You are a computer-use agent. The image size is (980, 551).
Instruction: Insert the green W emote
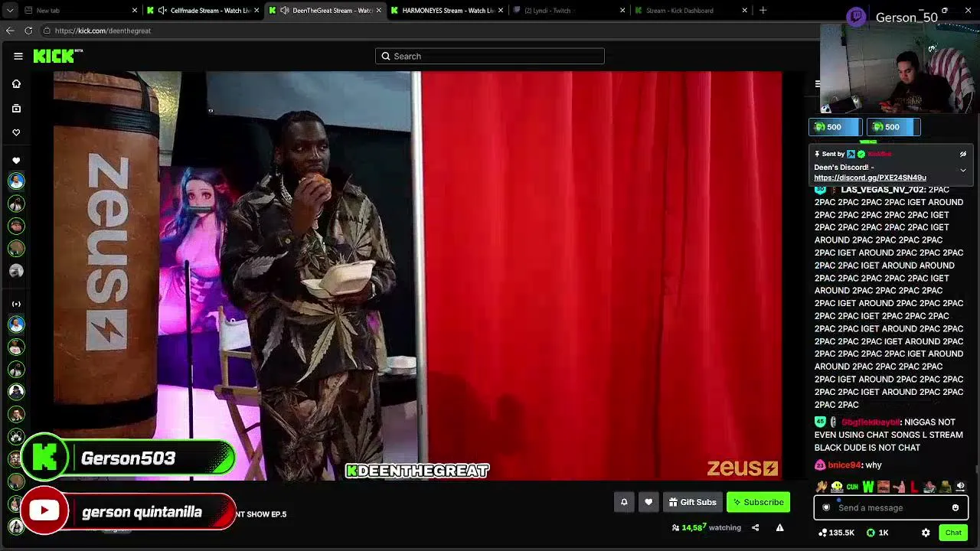click(867, 487)
